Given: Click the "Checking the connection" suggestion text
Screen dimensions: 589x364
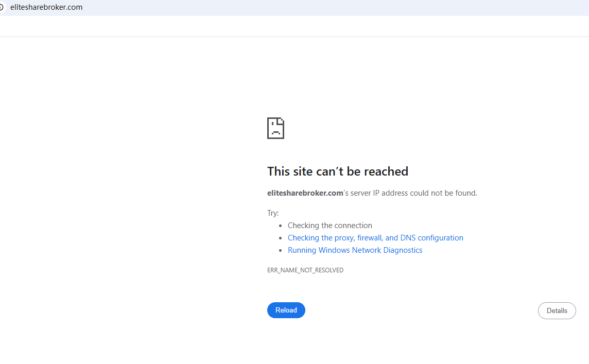Looking at the screenshot, I should click(330, 226).
